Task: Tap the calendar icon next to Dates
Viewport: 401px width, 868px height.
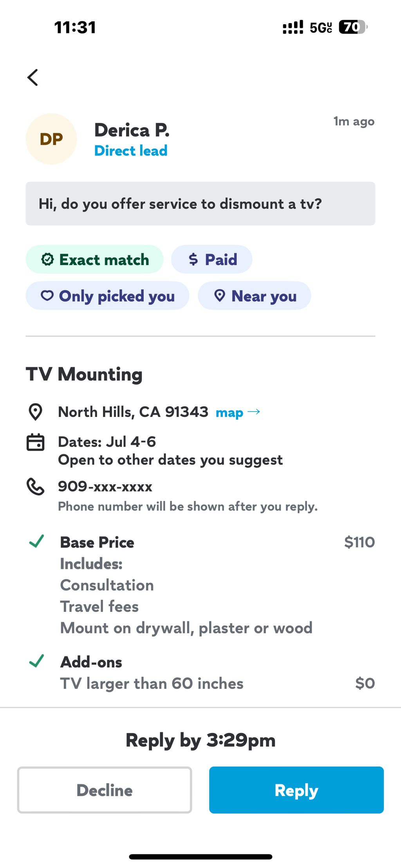Action: point(35,442)
